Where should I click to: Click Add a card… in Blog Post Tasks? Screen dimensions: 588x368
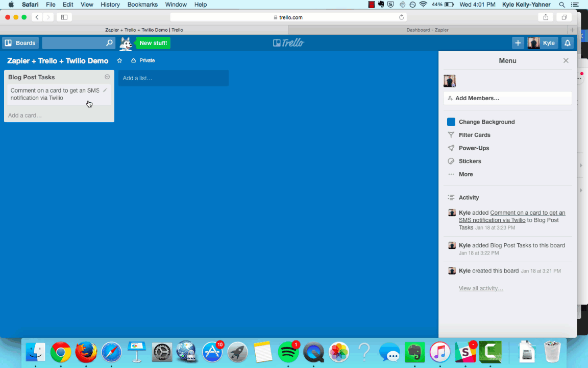24,116
